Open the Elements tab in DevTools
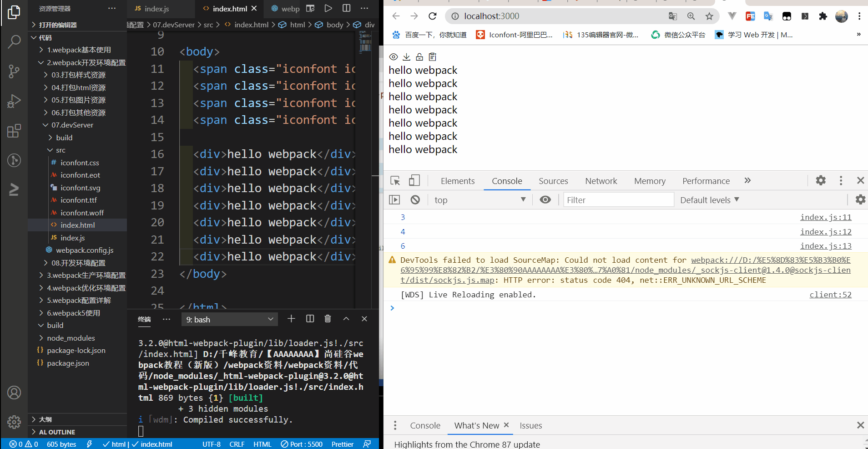Viewport: 868px width, 449px height. click(x=458, y=181)
